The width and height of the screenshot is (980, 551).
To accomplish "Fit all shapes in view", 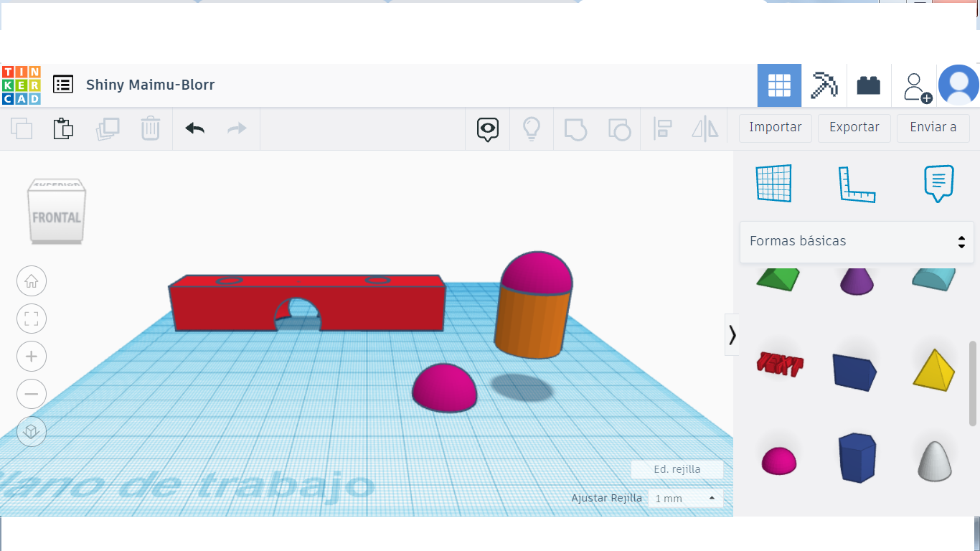I will tap(32, 319).
